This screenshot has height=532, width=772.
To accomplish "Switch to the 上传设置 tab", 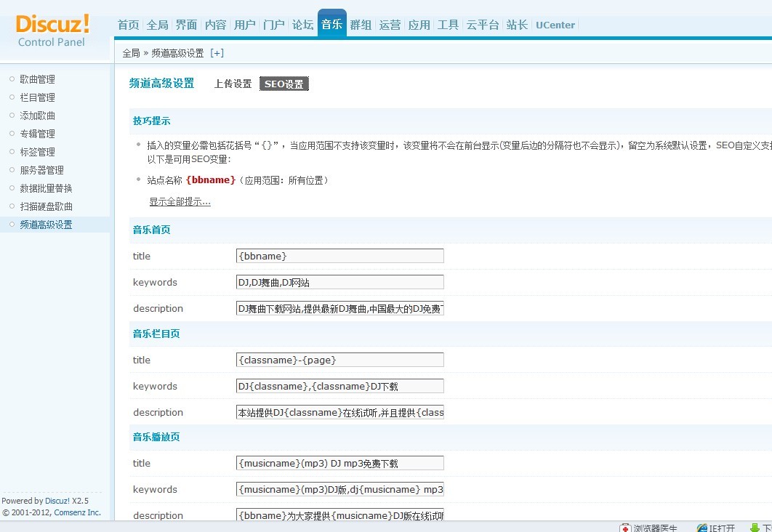I will click(233, 84).
